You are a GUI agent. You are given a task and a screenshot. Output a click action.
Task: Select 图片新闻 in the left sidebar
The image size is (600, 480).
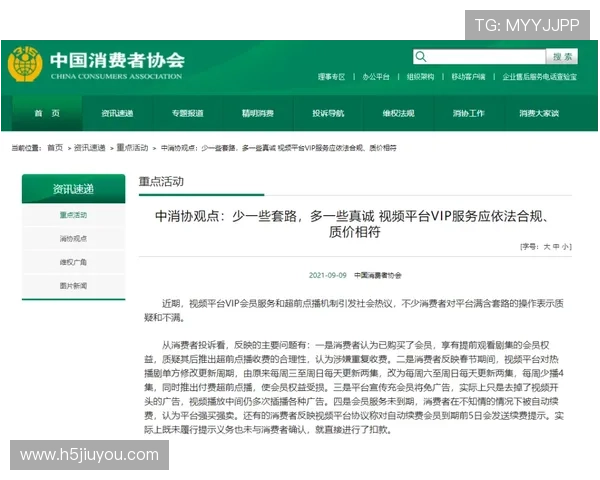click(x=73, y=286)
